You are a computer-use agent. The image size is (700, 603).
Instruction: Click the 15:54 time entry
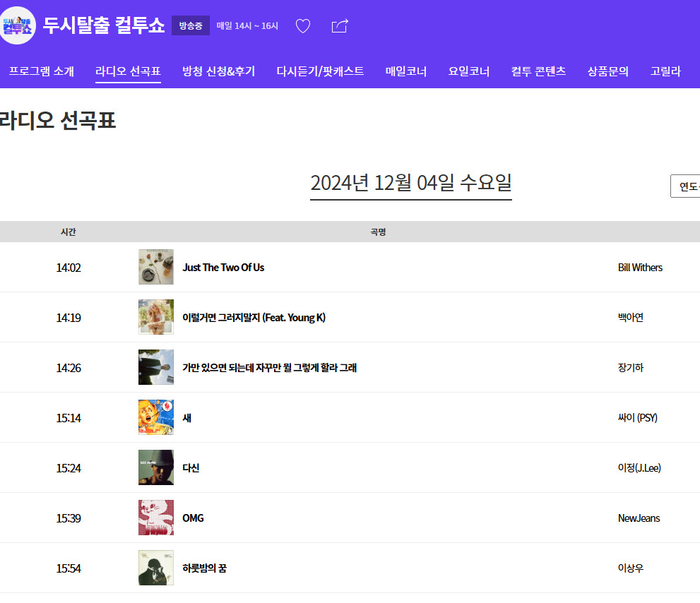point(69,568)
